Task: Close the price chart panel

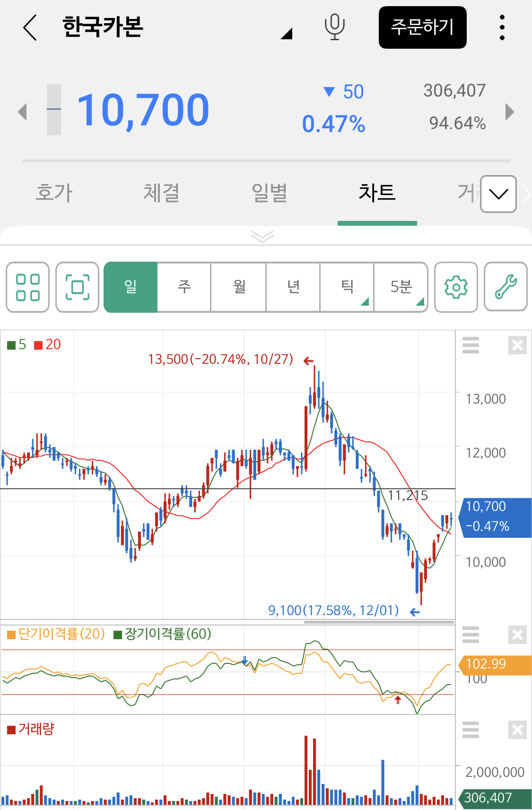Action: [517, 345]
